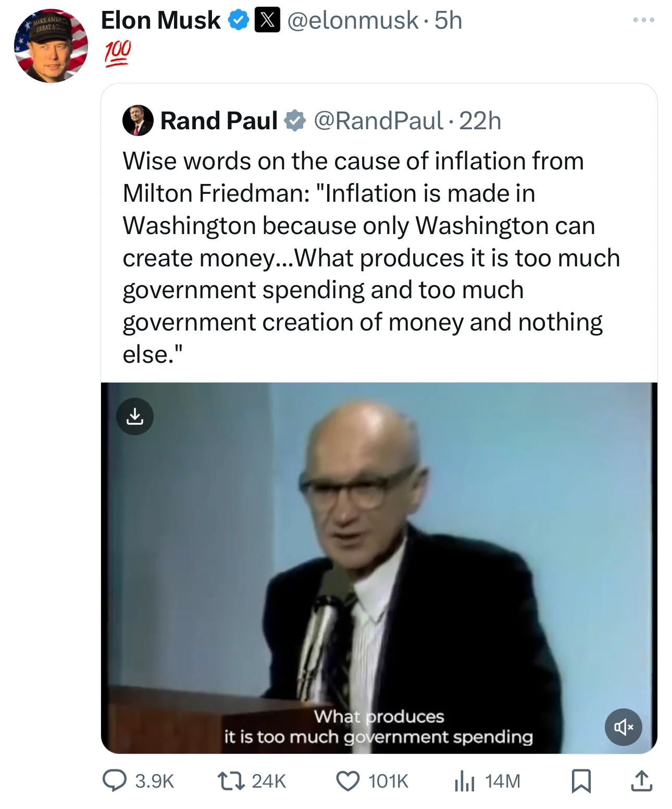Image resolution: width=672 pixels, height=809 pixels.
Task: Repost using the retweet arrows icon
Action: click(231, 781)
